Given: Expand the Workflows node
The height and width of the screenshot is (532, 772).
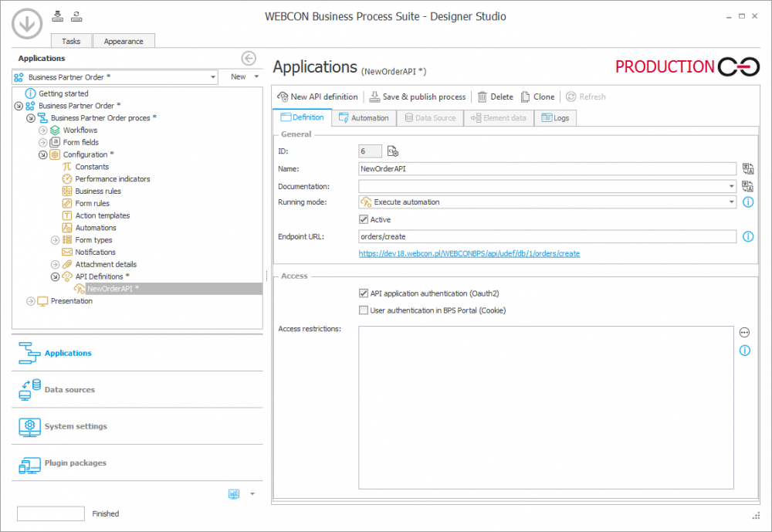Looking at the screenshot, I should point(42,130).
